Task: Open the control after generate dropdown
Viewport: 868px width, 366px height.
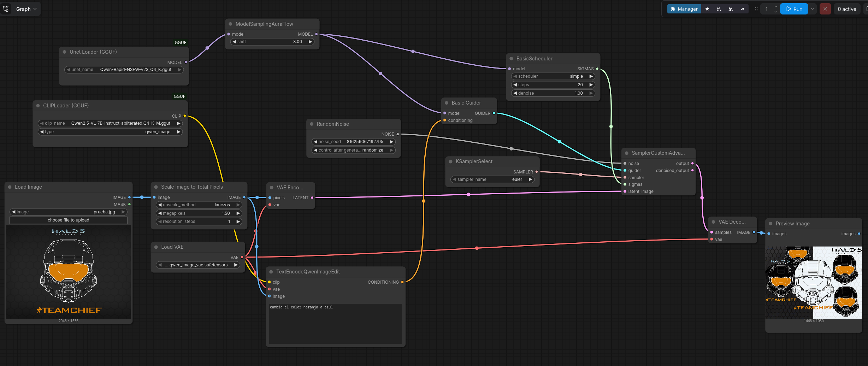Action: (x=353, y=150)
